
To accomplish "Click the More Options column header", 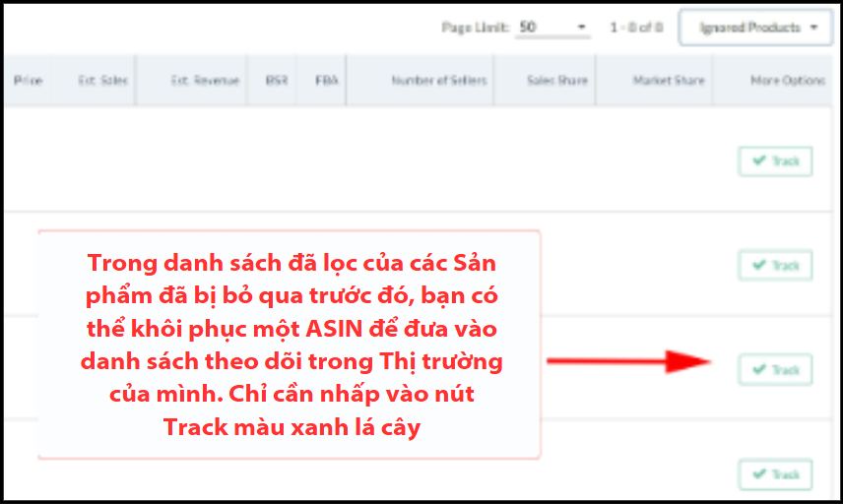I will click(787, 81).
